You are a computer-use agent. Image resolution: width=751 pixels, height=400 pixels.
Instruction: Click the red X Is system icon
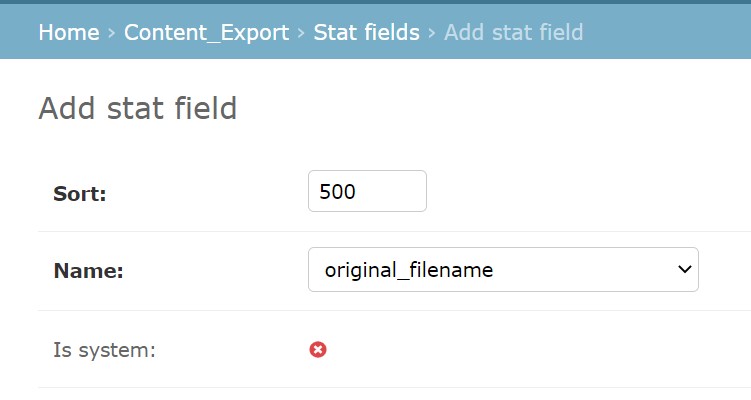coord(318,350)
